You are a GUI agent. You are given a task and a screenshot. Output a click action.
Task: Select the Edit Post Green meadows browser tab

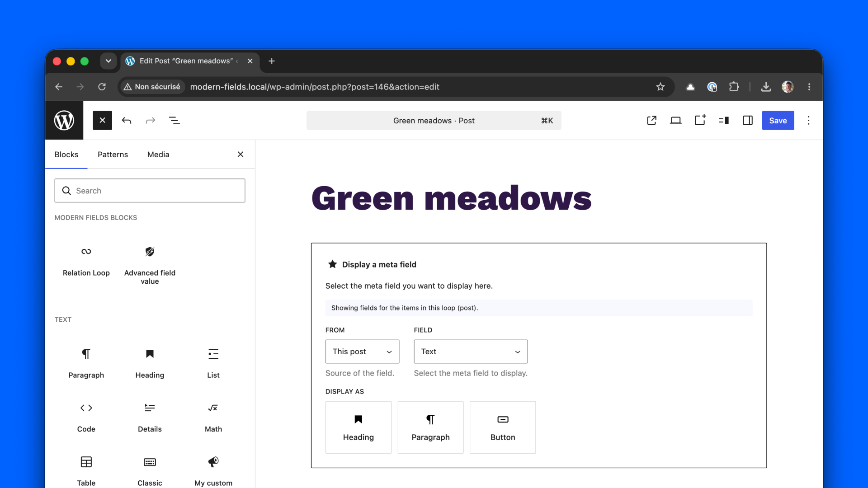[x=185, y=61]
